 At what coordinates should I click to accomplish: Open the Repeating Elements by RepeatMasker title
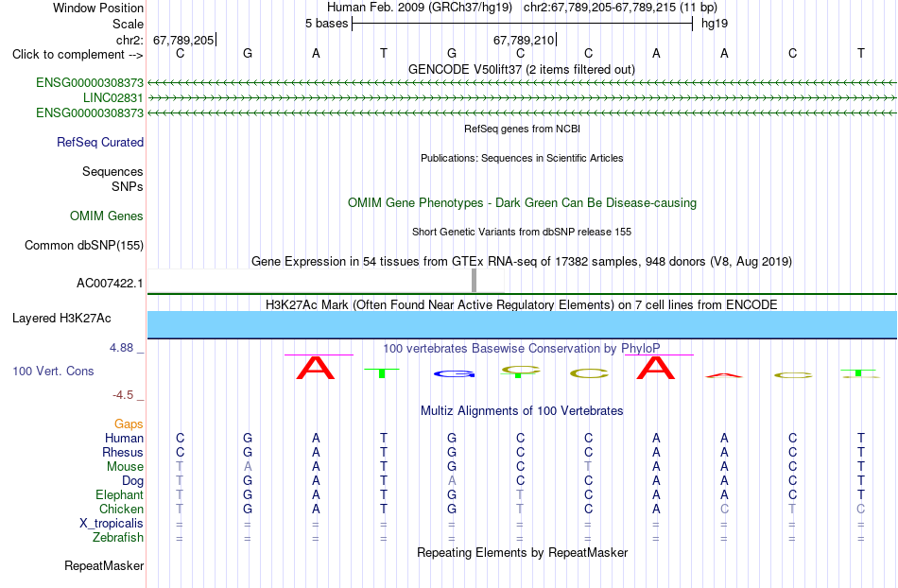(x=522, y=552)
